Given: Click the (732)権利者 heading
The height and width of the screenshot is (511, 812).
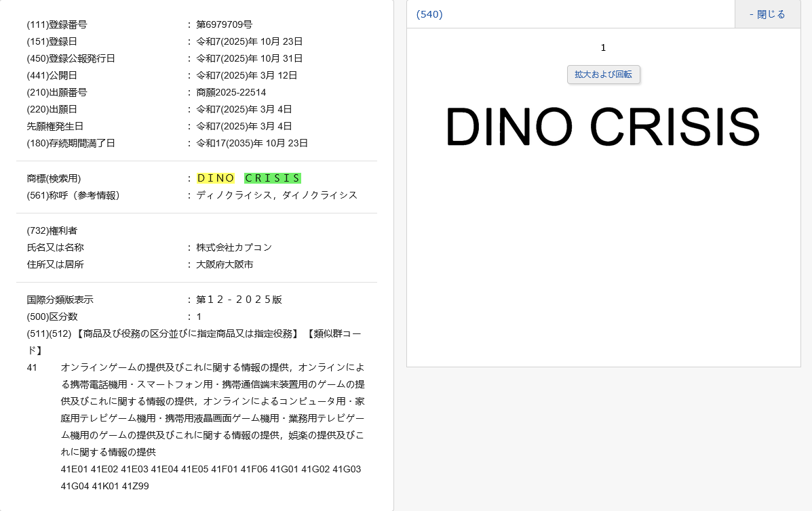Looking at the screenshot, I should [x=52, y=230].
